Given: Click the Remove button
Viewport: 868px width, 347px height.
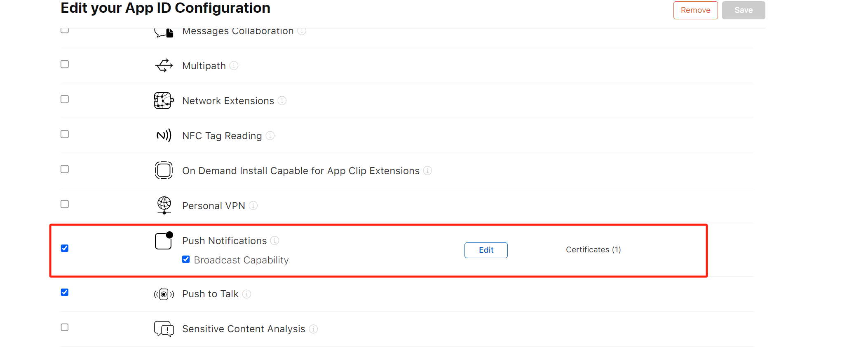Looking at the screenshot, I should click(x=695, y=10).
